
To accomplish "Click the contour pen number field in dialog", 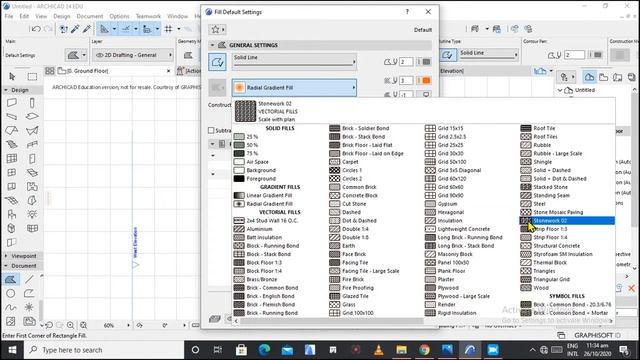I will coord(406,62).
